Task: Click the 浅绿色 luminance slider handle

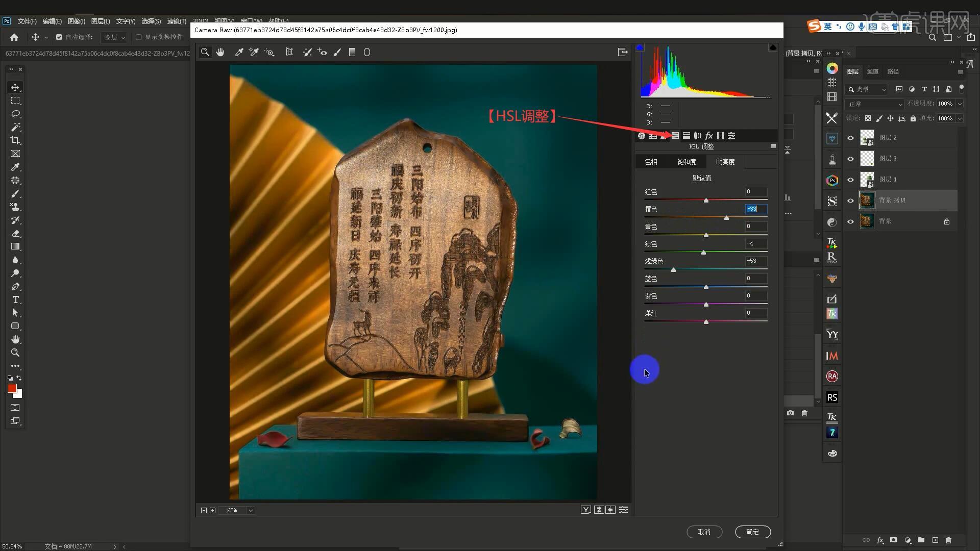Action: coord(673,270)
